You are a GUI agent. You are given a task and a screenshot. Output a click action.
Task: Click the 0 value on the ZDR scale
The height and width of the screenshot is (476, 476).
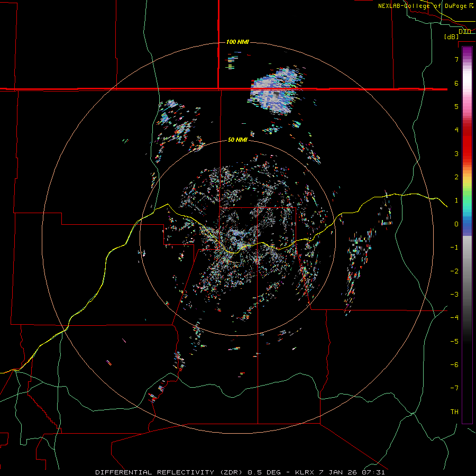[456, 224]
